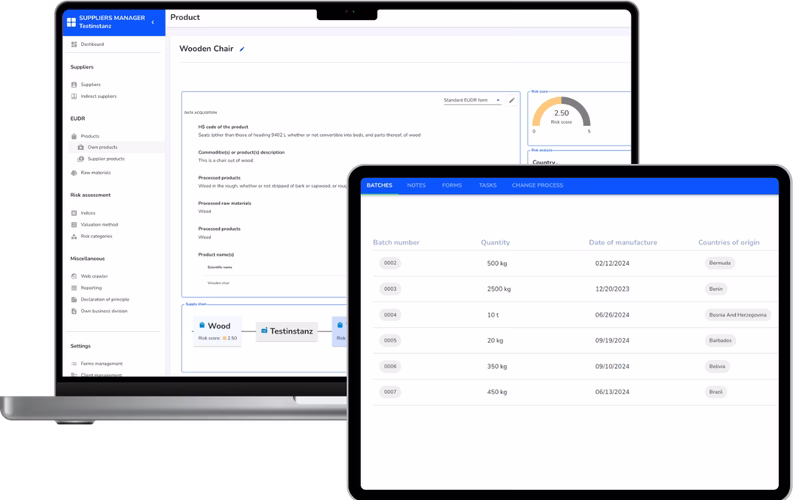Viewport: 800px width, 500px height.
Task: Collapse the sidebar with the chevron arrow
Action: tap(152, 22)
